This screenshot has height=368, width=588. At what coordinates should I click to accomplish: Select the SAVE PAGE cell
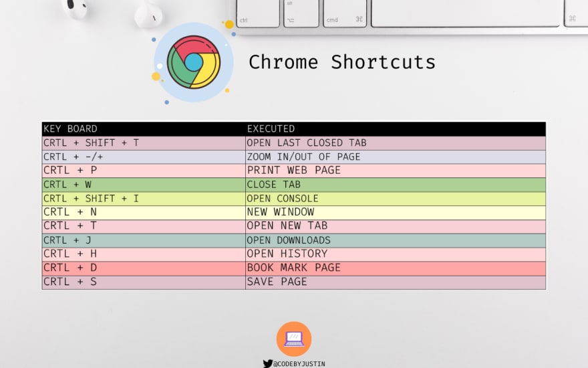[396, 282]
